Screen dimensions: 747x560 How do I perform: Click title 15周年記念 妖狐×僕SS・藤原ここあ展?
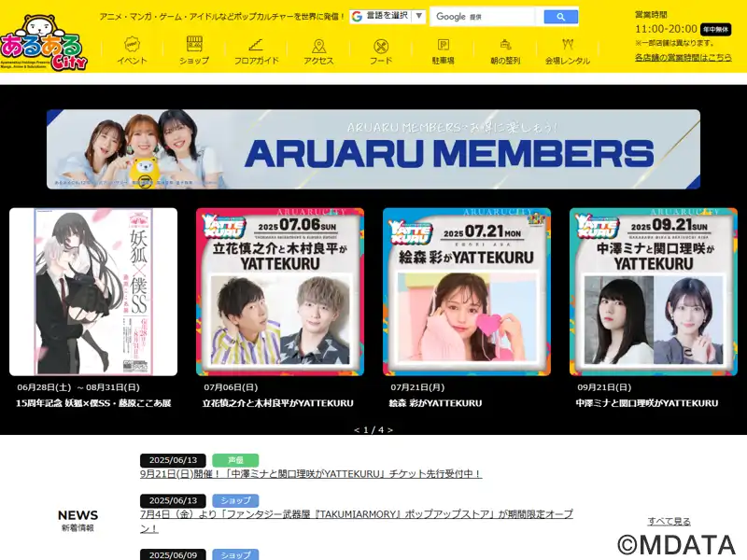click(93, 403)
